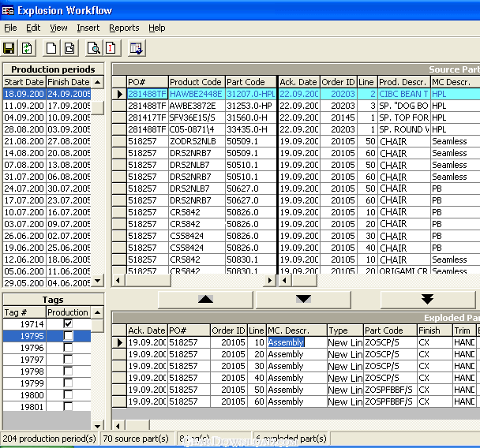Check the Production box for tag 19797

pos(68,359)
